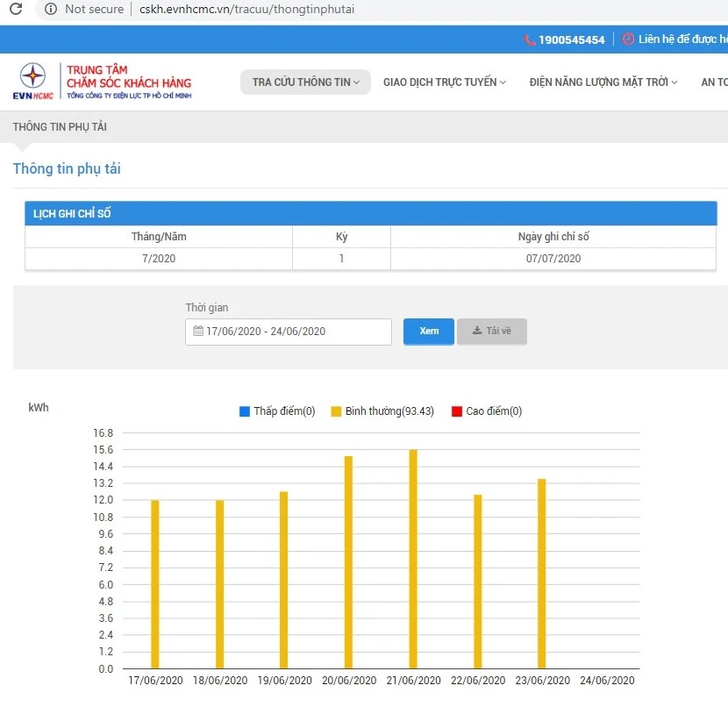Click the calendar icon in date field

pyautogui.click(x=198, y=332)
